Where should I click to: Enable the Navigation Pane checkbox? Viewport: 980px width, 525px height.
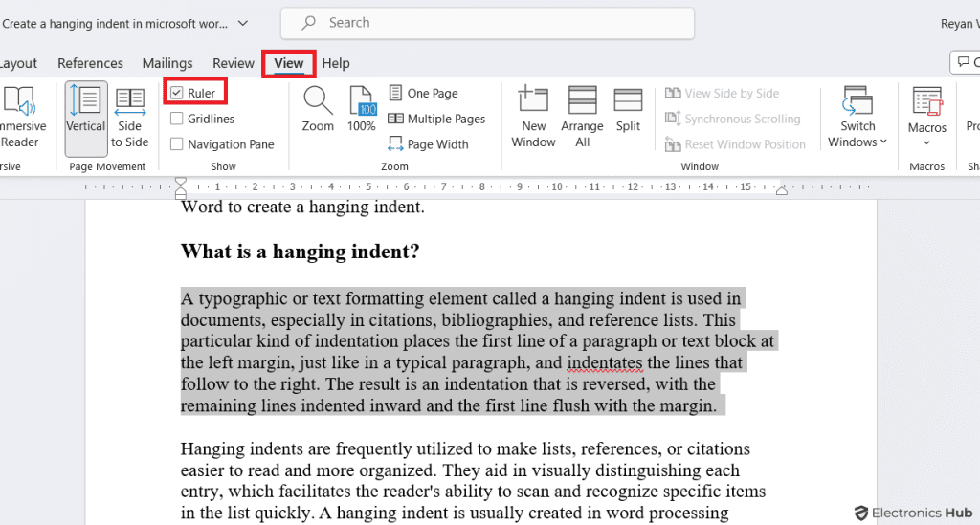click(x=177, y=144)
